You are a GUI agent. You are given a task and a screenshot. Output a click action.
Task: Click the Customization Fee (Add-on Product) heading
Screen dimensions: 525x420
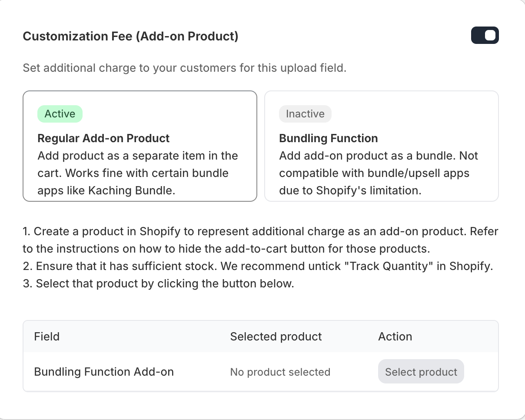click(x=130, y=36)
